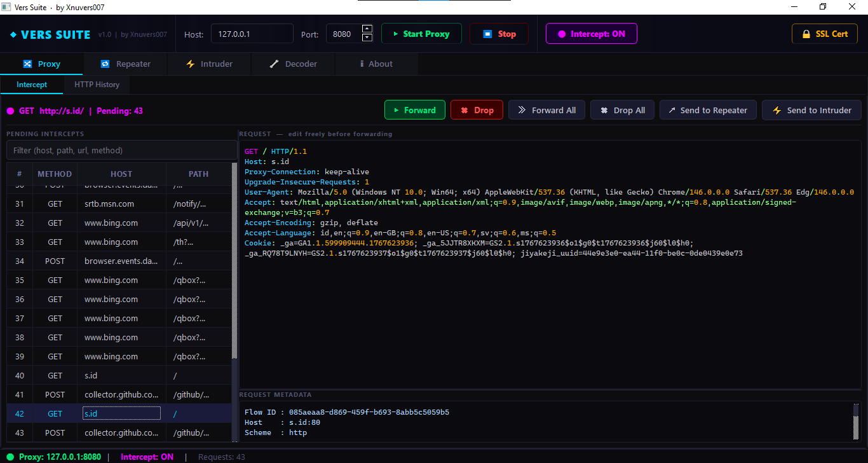Click the Forward button's green arrow icon
868x463 pixels.
pos(395,109)
